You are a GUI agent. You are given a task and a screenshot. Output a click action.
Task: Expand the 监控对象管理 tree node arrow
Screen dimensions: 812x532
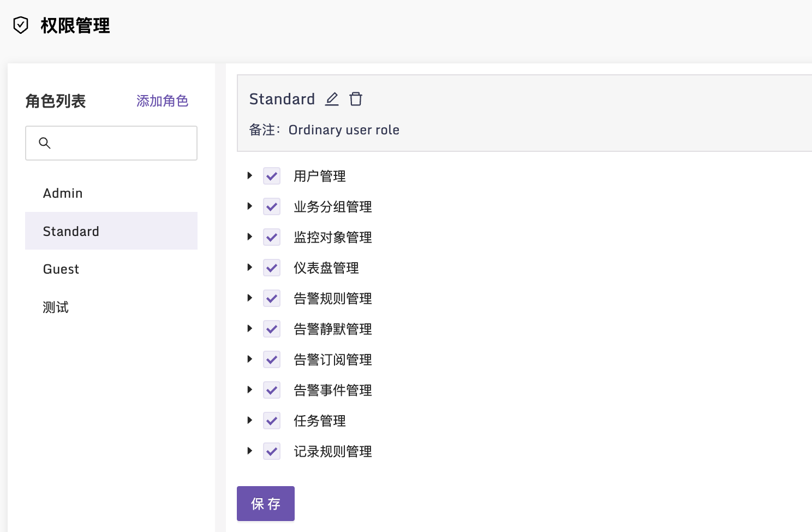(x=249, y=237)
